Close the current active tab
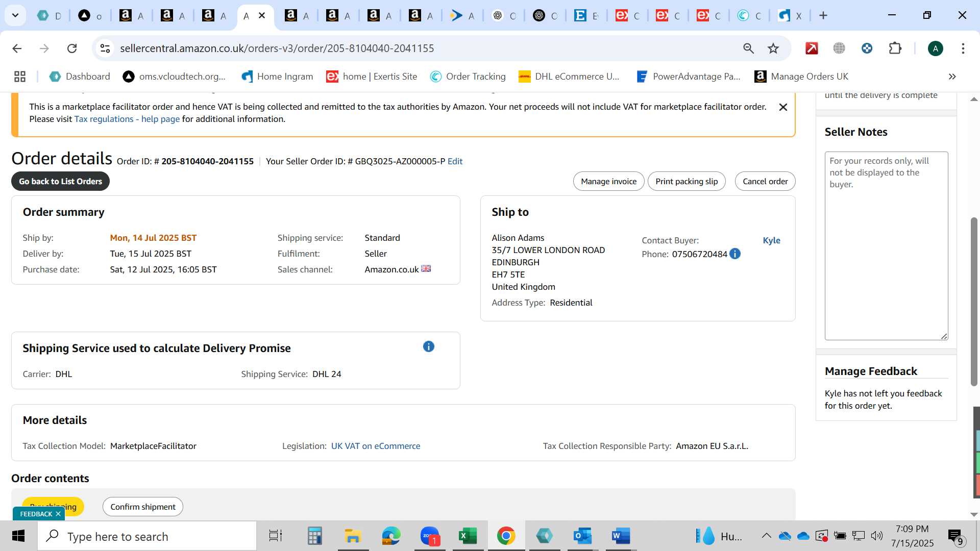 [x=262, y=15]
